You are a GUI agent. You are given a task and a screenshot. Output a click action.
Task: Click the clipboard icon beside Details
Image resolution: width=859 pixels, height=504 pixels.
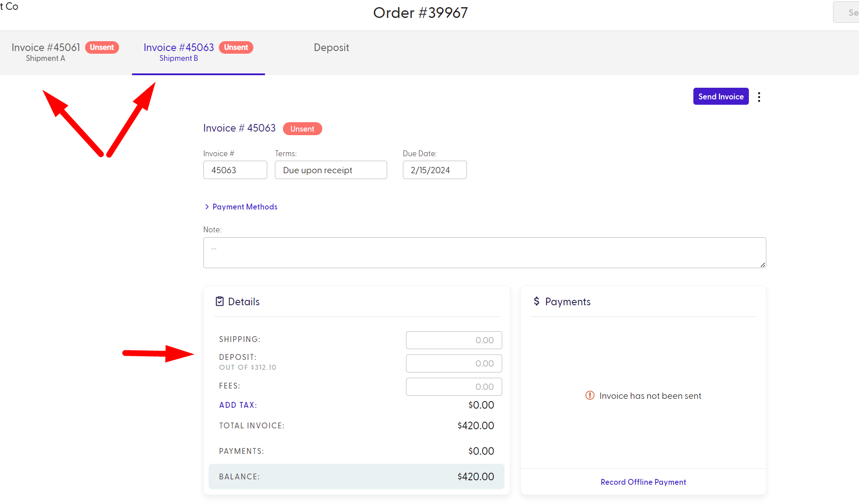tap(219, 301)
